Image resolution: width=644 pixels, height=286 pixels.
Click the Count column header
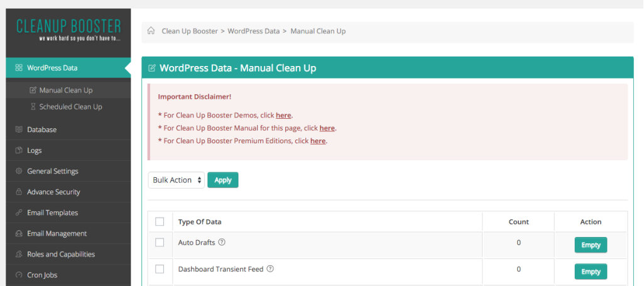pos(519,222)
